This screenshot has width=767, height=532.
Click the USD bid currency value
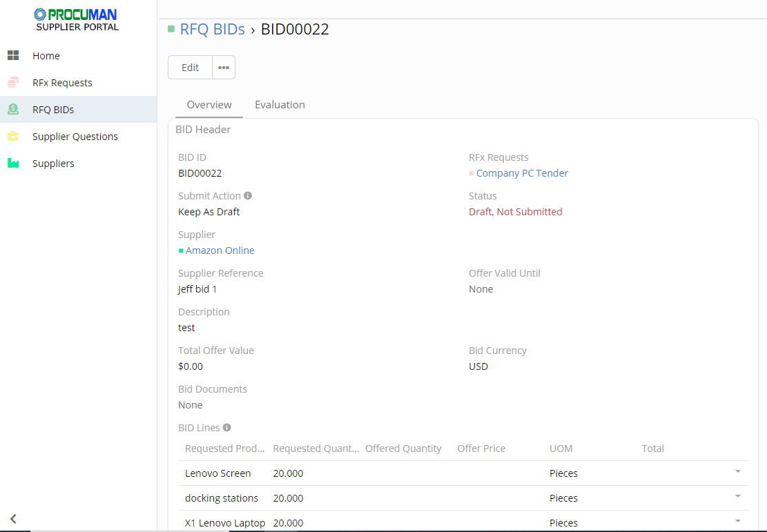pos(478,366)
